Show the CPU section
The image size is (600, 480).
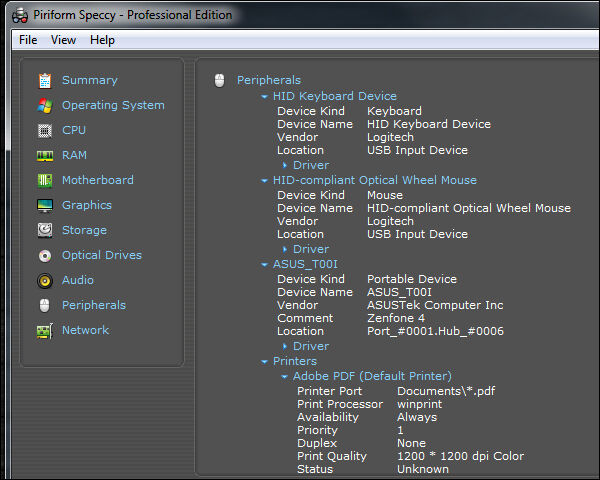tap(74, 130)
